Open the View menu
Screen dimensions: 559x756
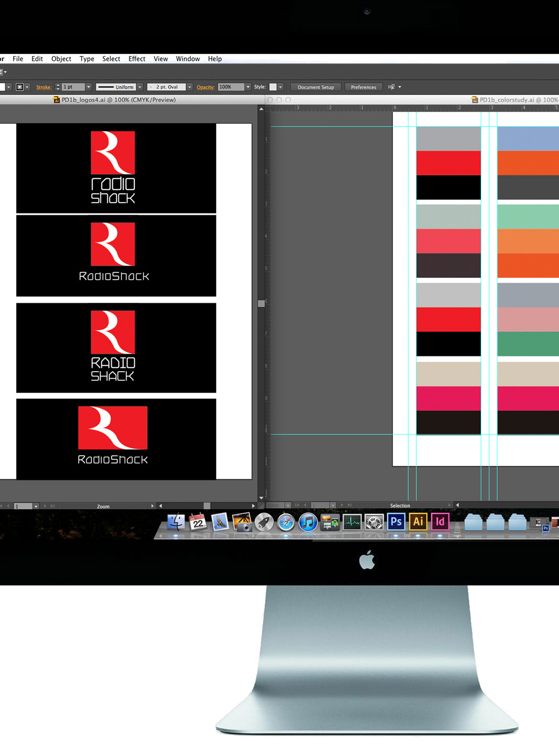pos(161,59)
